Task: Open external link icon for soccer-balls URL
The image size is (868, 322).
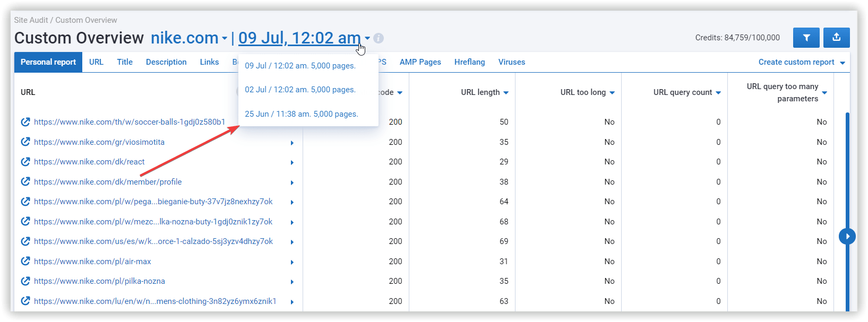Action: click(x=25, y=122)
